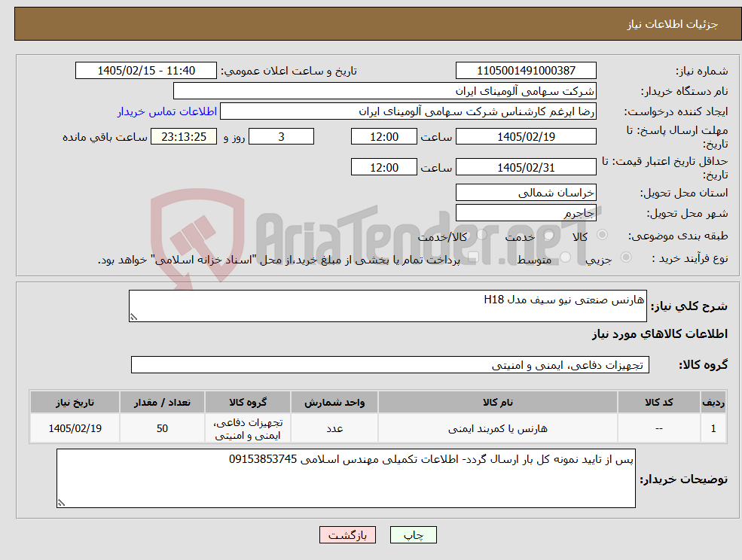Click the unit cell عدد
The image size is (742, 560).
click(x=334, y=428)
